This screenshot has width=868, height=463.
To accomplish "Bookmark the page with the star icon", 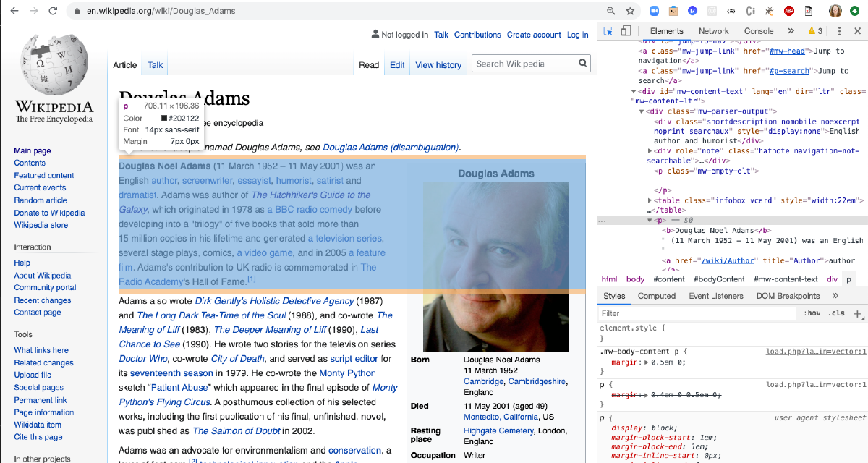I will tap(630, 11).
